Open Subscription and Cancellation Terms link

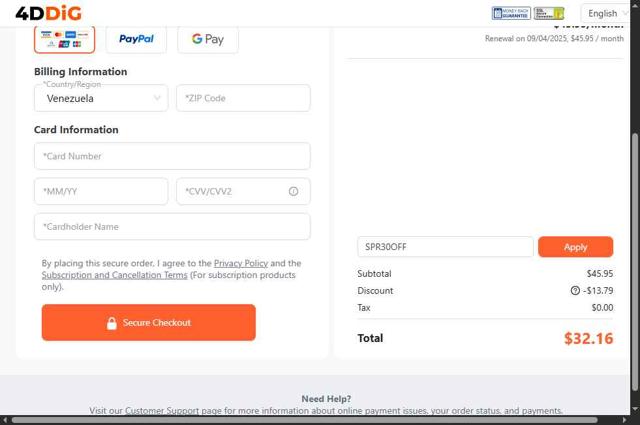click(x=114, y=275)
